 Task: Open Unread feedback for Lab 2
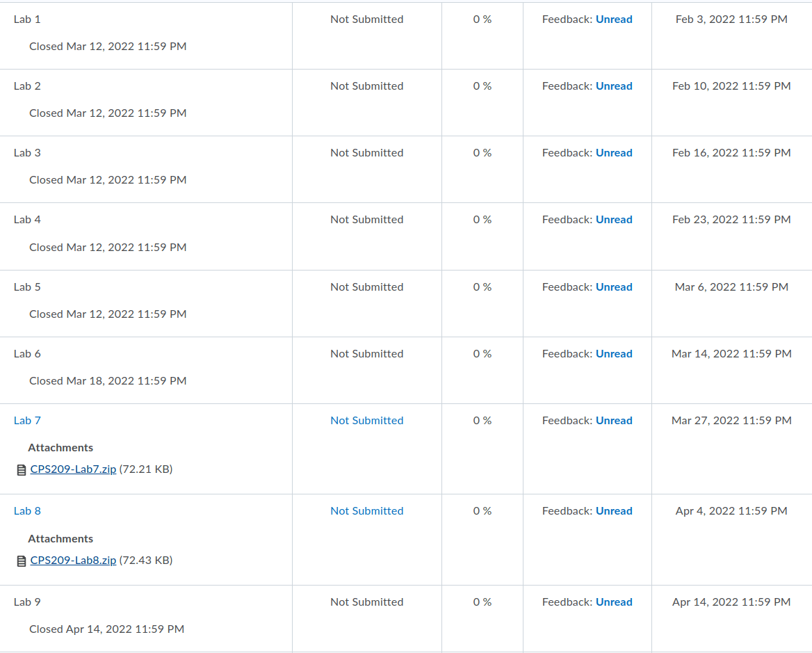614,86
